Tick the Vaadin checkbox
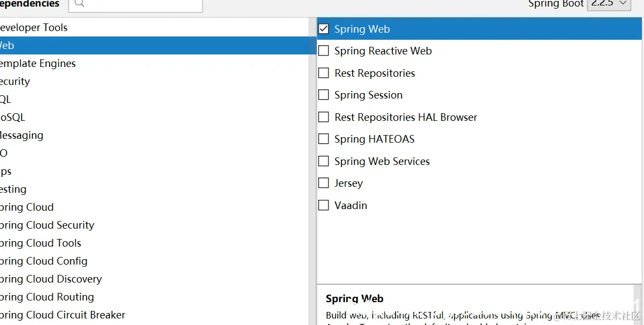Screen dimensions: 644x325 324,205
